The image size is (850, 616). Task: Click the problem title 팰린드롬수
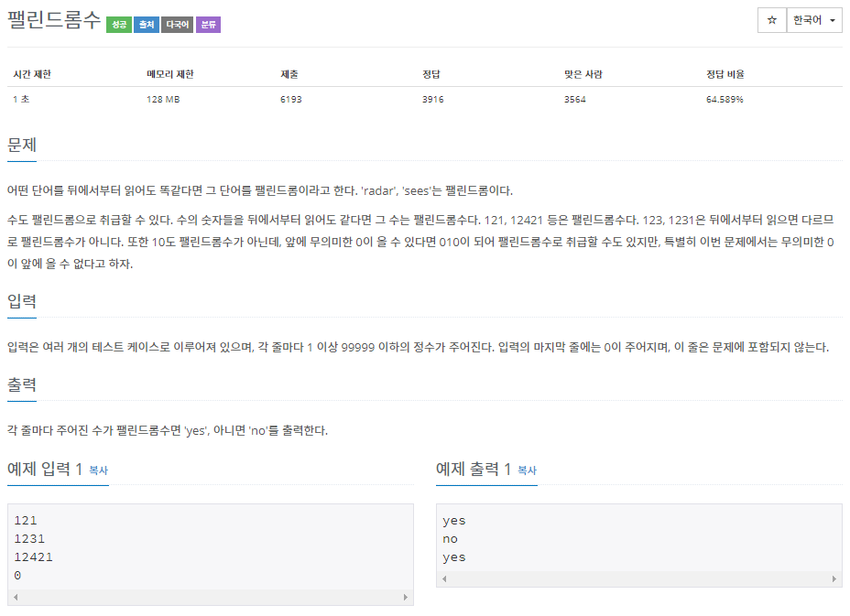point(54,20)
